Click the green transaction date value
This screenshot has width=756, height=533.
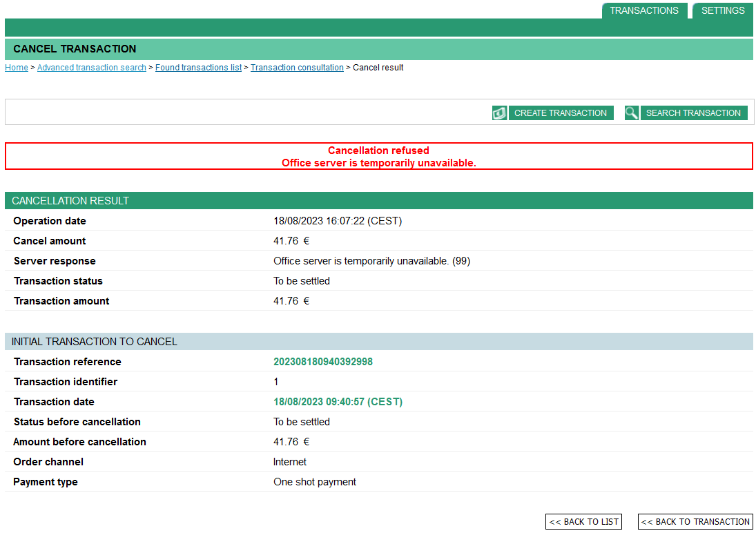[x=338, y=402]
